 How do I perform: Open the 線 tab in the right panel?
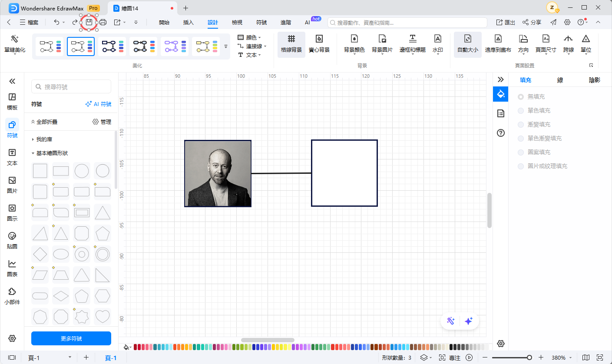click(x=560, y=80)
